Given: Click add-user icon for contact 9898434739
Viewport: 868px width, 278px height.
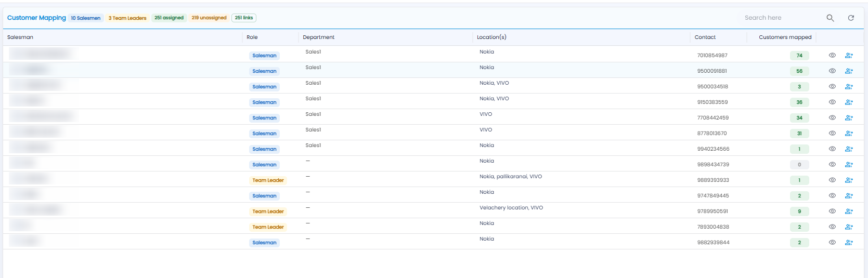Looking at the screenshot, I should pyautogui.click(x=849, y=164).
